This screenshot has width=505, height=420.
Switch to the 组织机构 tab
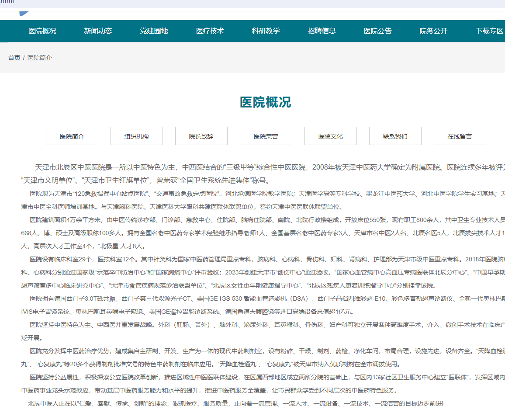tap(137, 136)
